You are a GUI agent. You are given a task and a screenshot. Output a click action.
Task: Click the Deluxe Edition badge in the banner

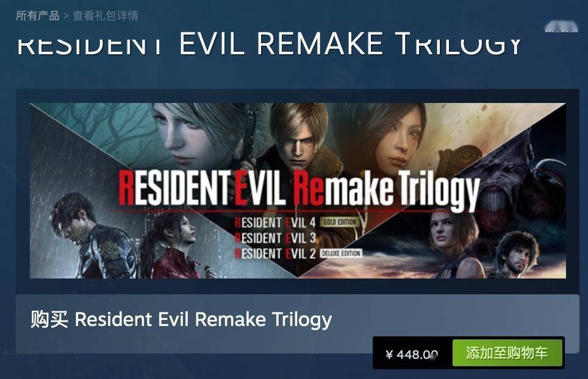[341, 253]
